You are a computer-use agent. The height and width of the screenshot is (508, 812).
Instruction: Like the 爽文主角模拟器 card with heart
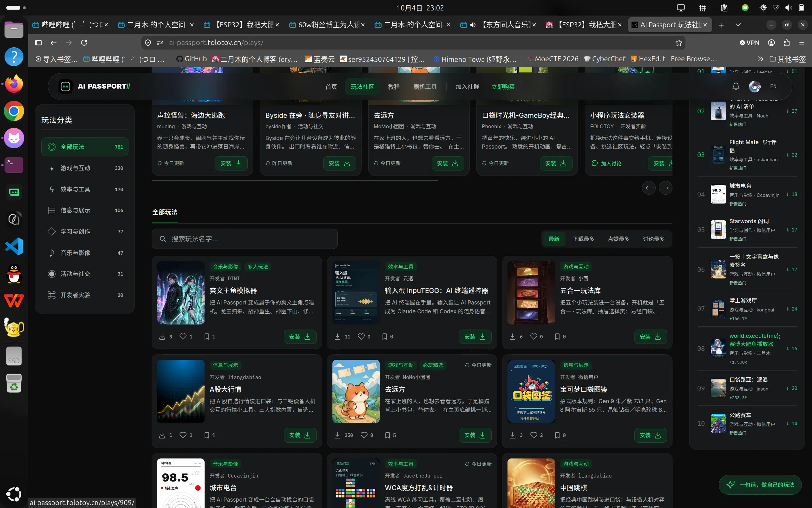point(183,336)
